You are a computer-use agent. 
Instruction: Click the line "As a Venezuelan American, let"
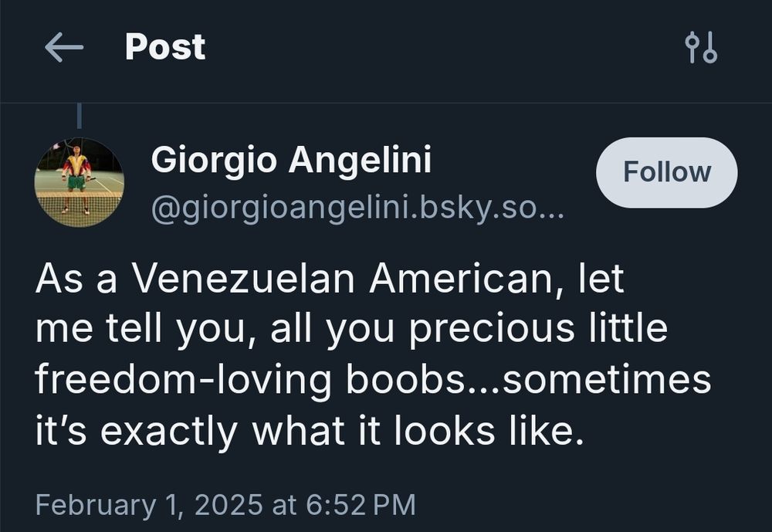click(x=330, y=279)
